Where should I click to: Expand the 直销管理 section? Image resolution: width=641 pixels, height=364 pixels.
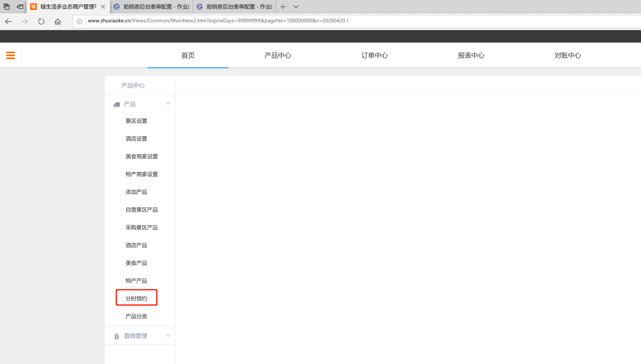click(x=168, y=335)
